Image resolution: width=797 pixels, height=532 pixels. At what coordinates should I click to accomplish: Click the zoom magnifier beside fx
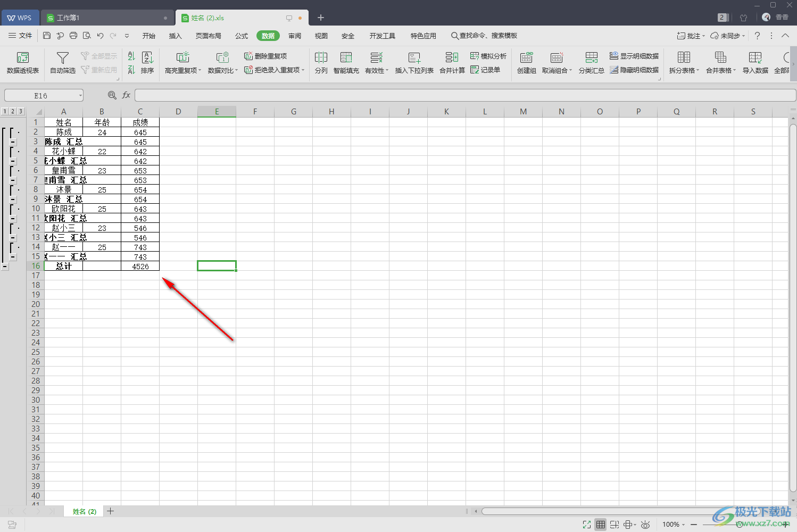[112, 95]
